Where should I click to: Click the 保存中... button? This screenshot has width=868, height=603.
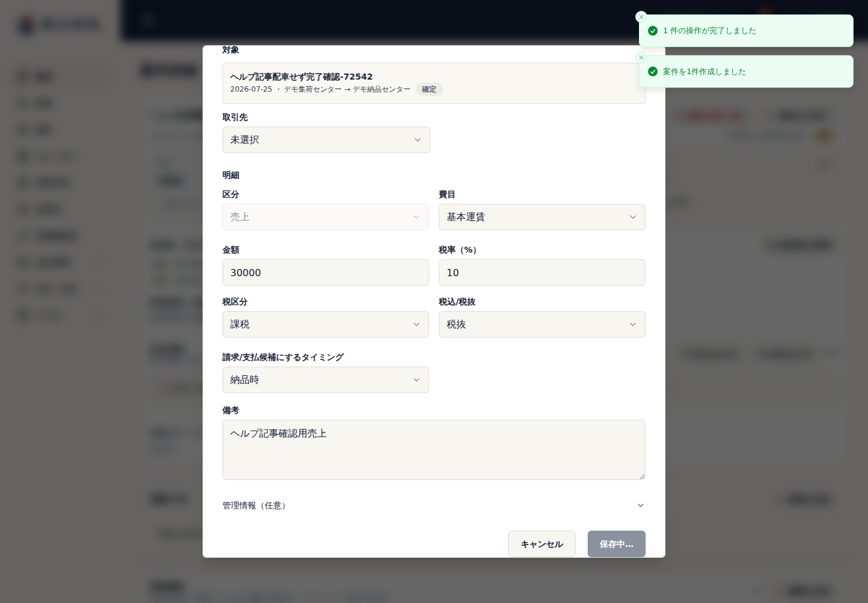[x=617, y=544]
